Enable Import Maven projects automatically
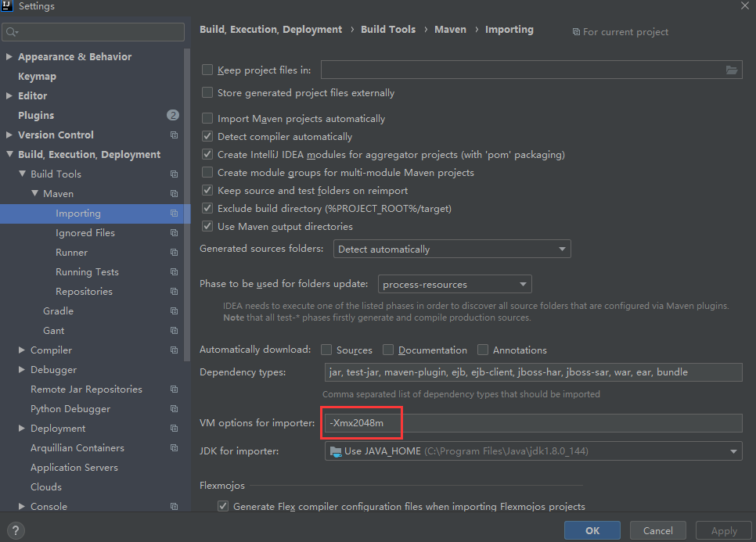 point(207,119)
